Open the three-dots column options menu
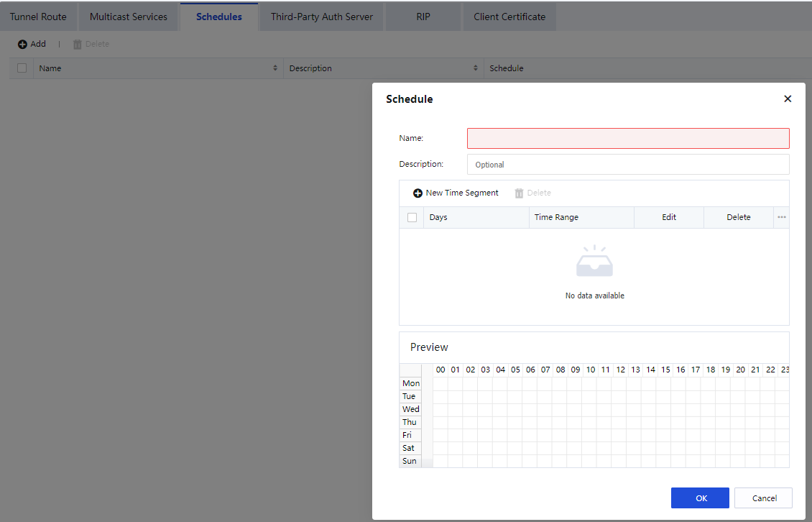812x522 pixels. [782, 217]
